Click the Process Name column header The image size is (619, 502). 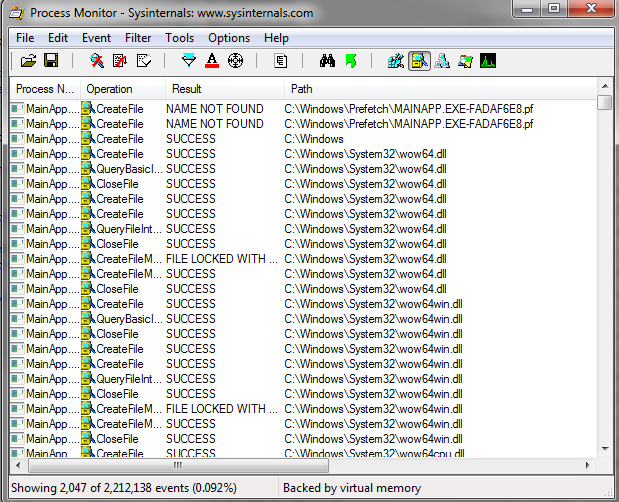[45, 89]
